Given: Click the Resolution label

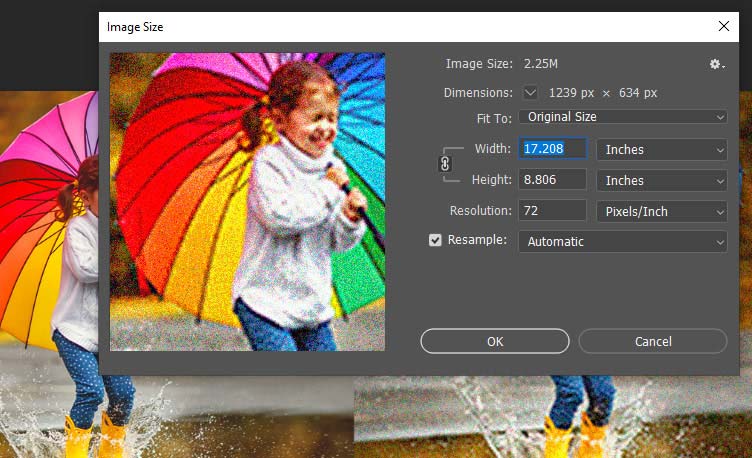Looking at the screenshot, I should tap(480, 211).
